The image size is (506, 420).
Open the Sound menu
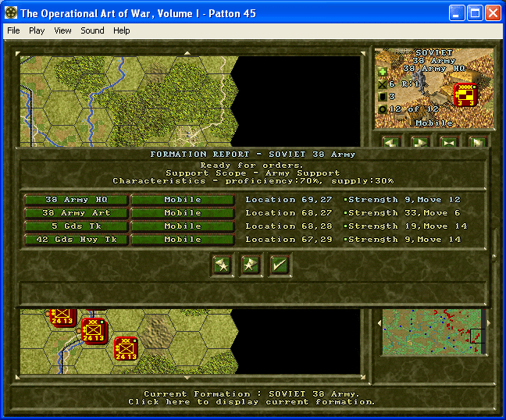click(92, 30)
